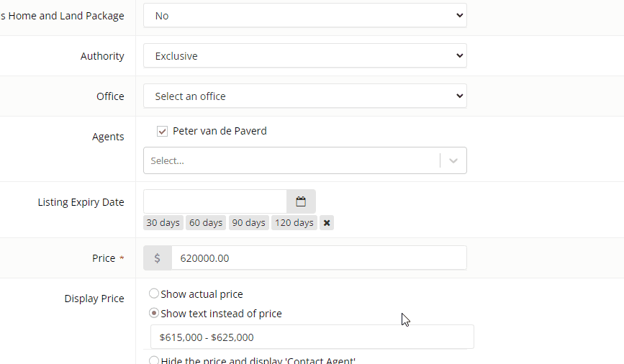The image size is (624, 364).
Task: Choose Show text instead of price
Action: tap(154, 314)
